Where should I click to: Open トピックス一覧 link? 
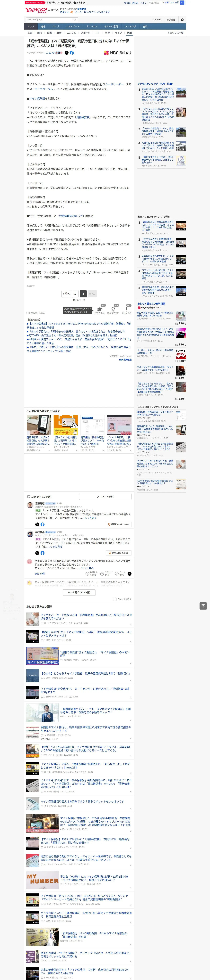pyautogui.click(x=175, y=33)
